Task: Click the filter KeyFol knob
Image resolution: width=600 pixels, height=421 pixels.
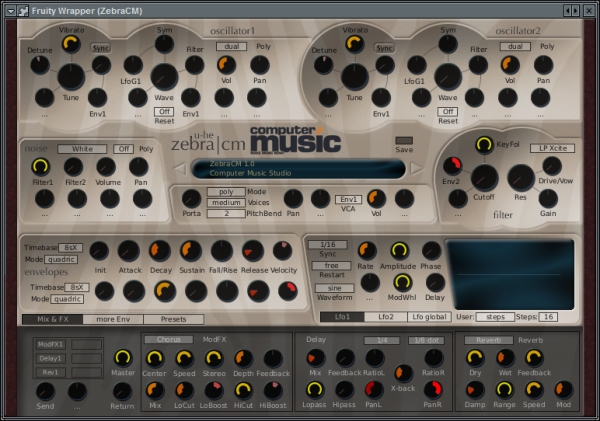Action: coord(484,145)
